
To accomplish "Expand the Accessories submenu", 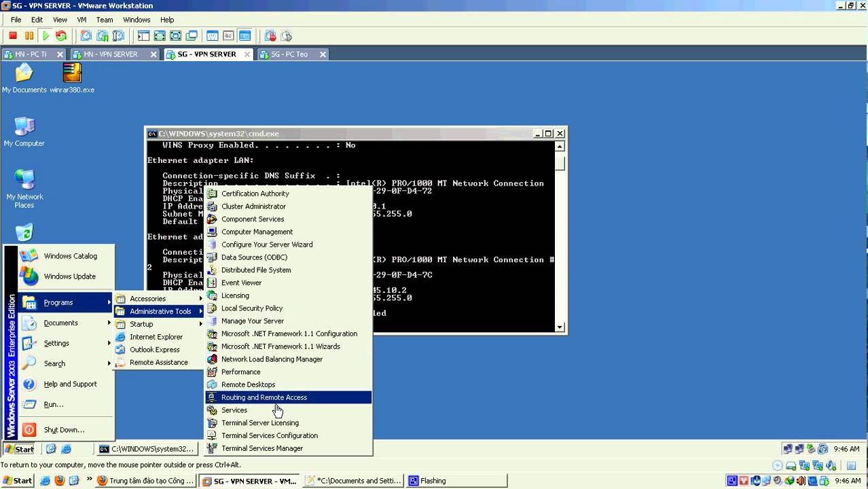I will (x=159, y=299).
